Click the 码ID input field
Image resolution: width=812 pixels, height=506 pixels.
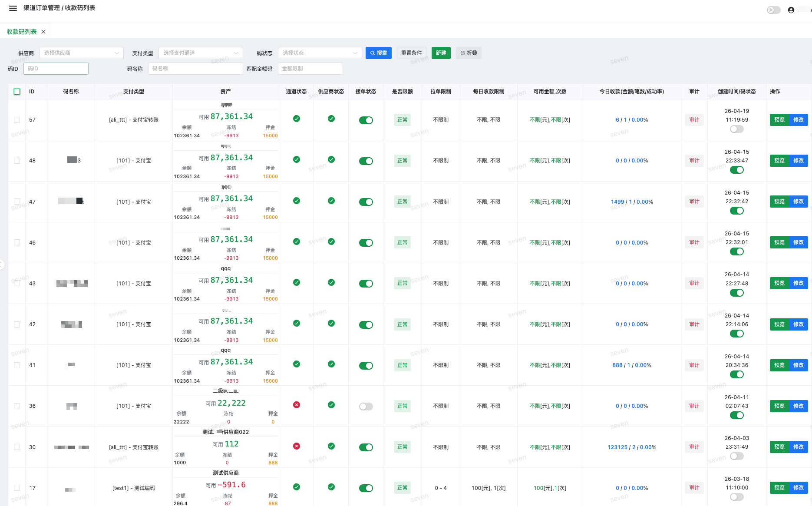click(x=56, y=69)
